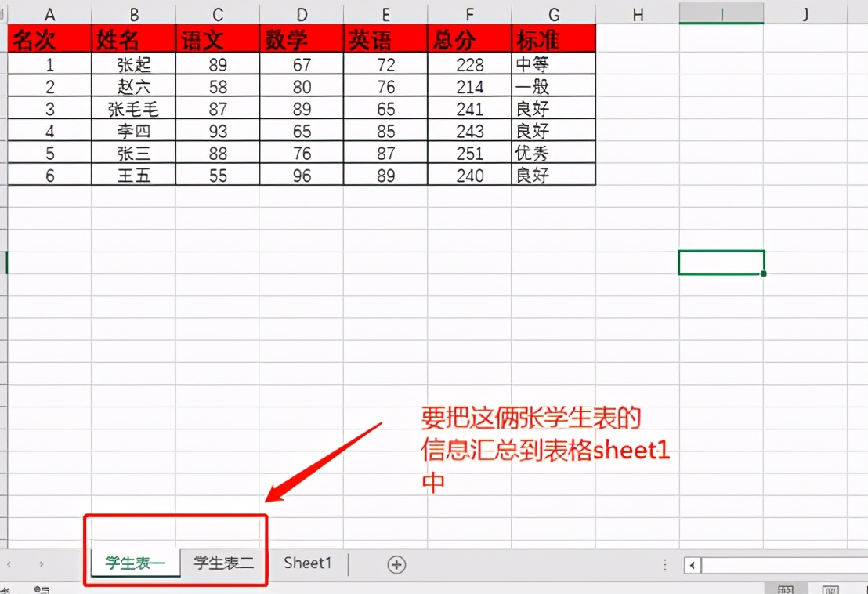Image resolution: width=868 pixels, height=594 pixels.
Task: Click the 姓名 header cell
Action: tap(133, 38)
